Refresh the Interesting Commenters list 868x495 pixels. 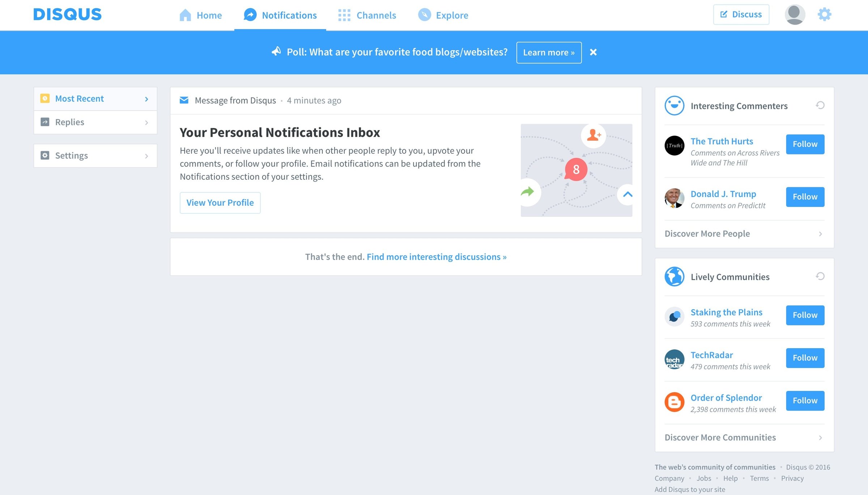[x=820, y=105]
